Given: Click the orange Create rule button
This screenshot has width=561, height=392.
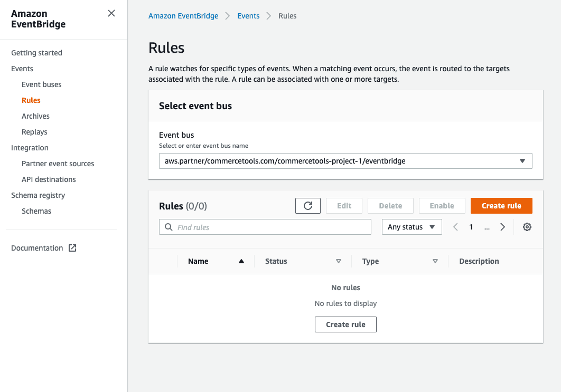Looking at the screenshot, I should (501, 206).
